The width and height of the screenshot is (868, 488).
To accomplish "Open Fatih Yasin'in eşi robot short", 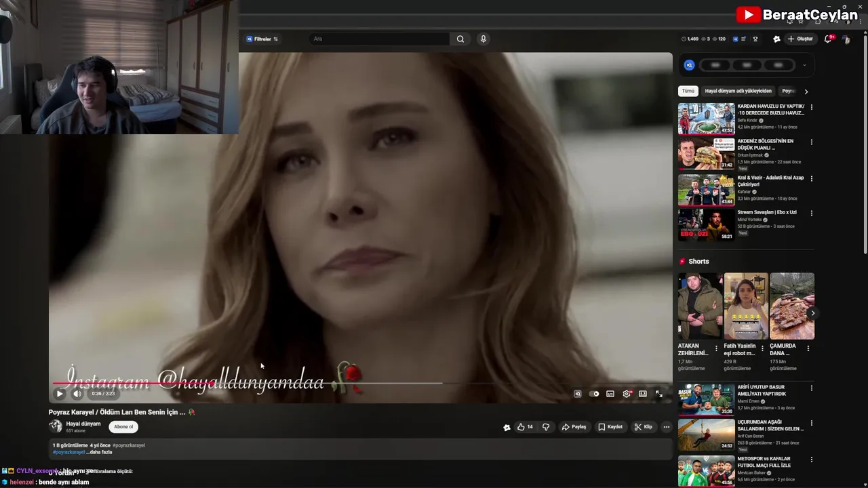I will (x=746, y=306).
